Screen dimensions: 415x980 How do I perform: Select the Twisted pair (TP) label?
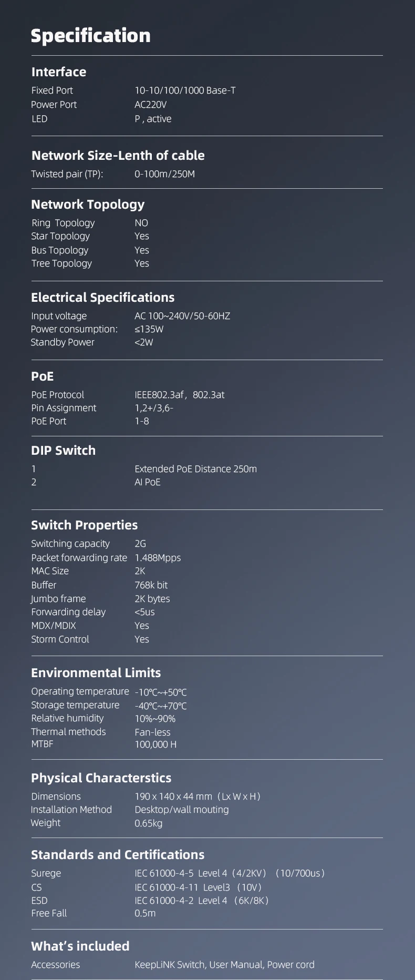coord(67,174)
